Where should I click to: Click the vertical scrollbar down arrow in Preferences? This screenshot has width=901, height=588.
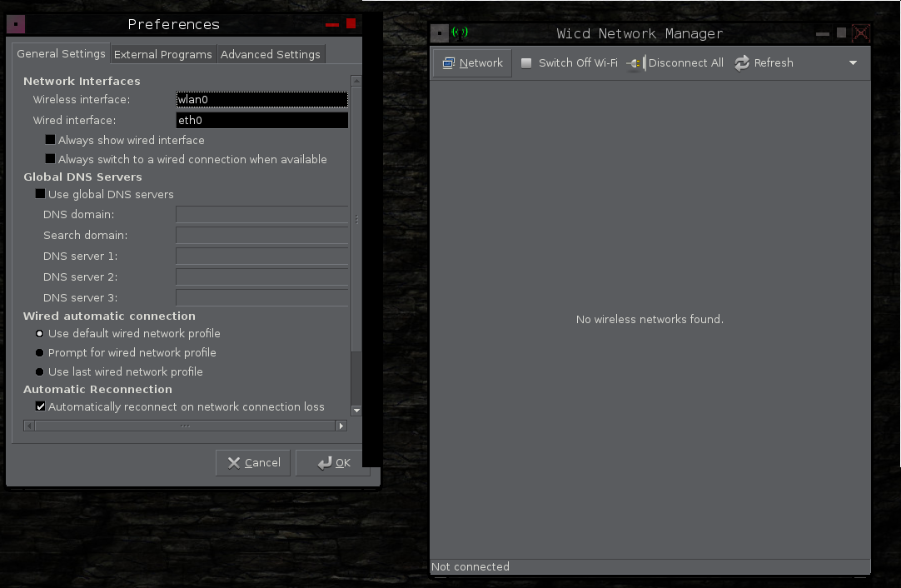point(356,411)
